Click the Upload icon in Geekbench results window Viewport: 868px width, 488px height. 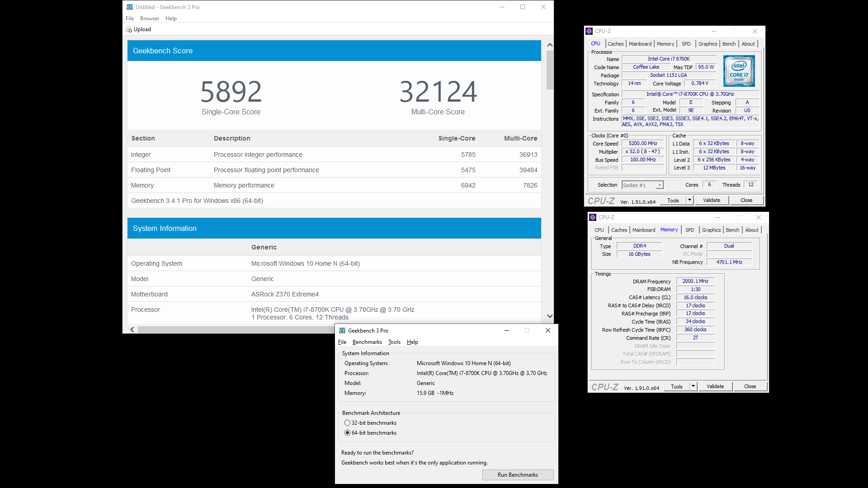[x=129, y=29]
